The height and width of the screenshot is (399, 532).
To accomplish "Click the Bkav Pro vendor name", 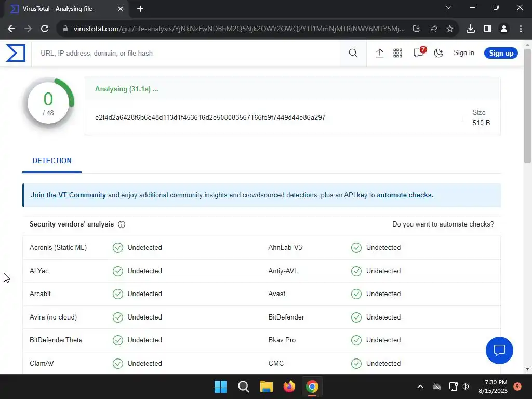I will 282,340.
